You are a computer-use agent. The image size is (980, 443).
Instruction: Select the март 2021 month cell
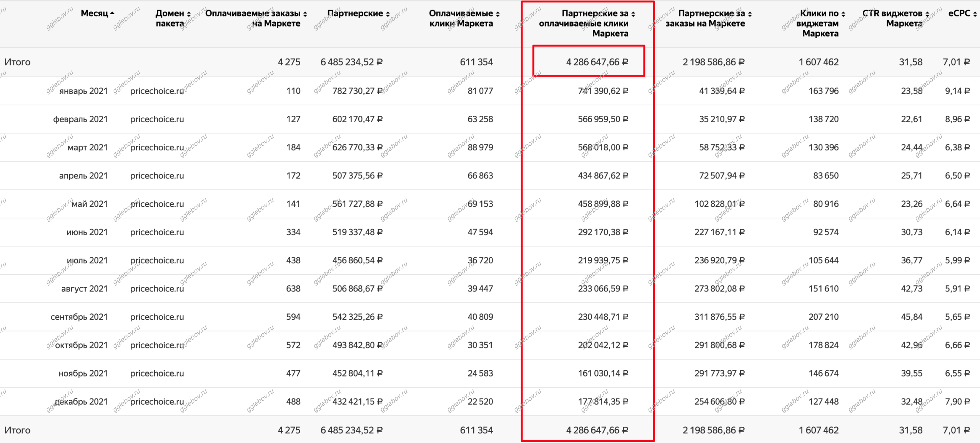(87, 148)
